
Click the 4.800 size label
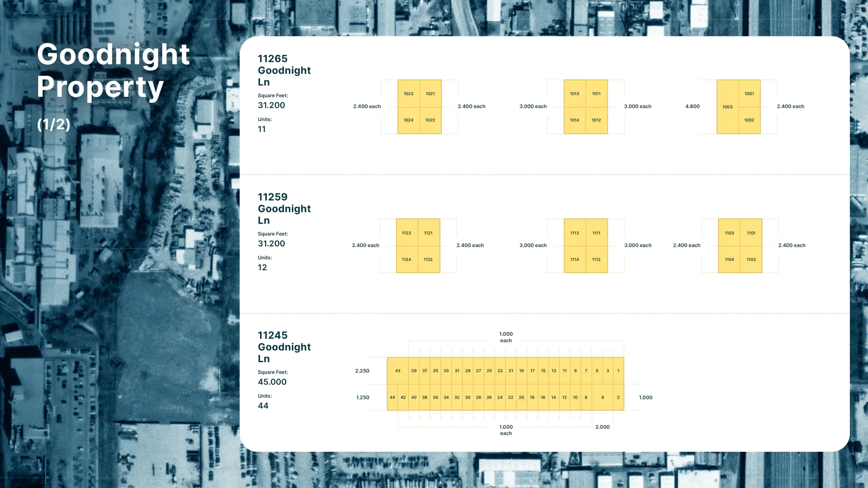(x=692, y=107)
